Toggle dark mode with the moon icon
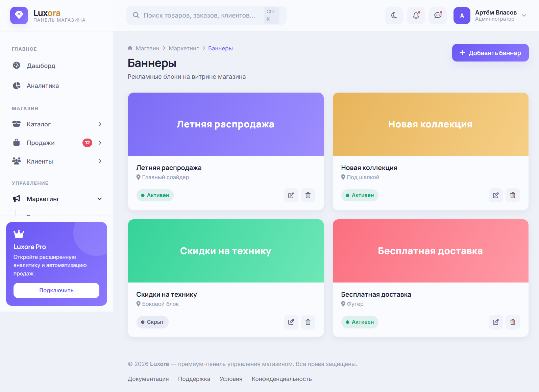Screen dimensions: 539x392 point(394,15)
